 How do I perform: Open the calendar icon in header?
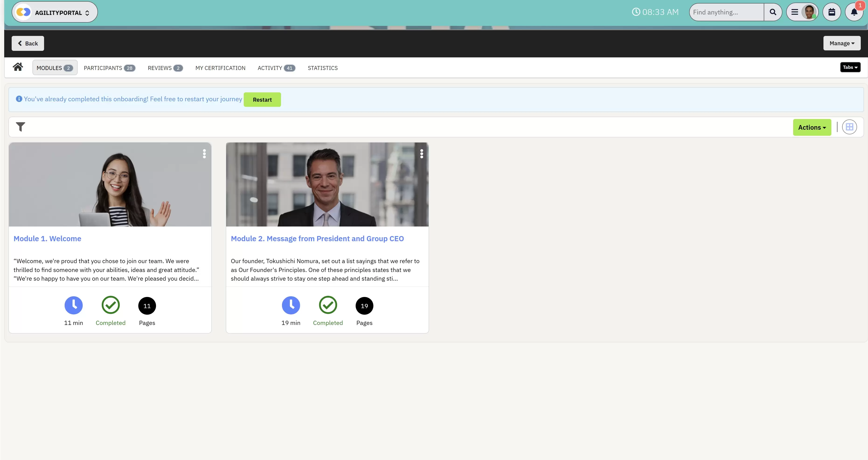(x=832, y=12)
